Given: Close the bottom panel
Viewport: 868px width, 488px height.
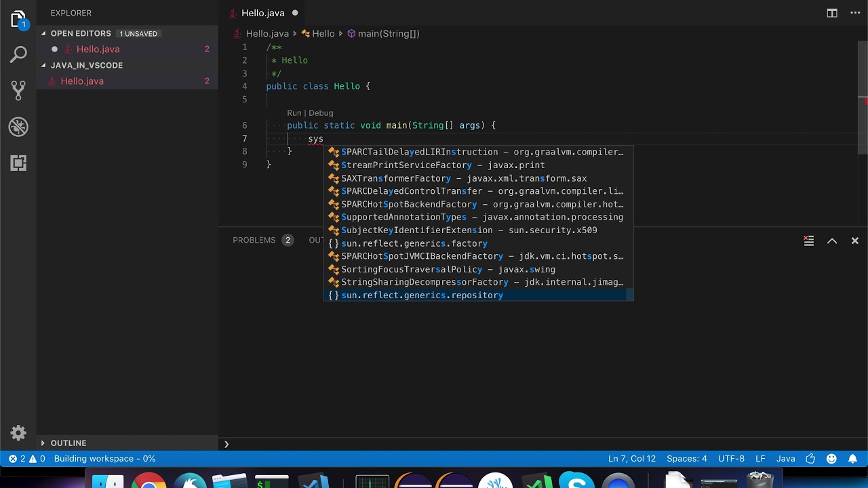Looking at the screenshot, I should click(854, 241).
